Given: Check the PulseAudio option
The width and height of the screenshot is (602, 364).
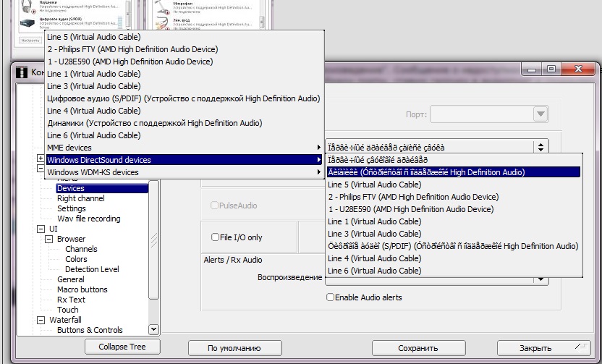Looking at the screenshot, I should [x=215, y=206].
